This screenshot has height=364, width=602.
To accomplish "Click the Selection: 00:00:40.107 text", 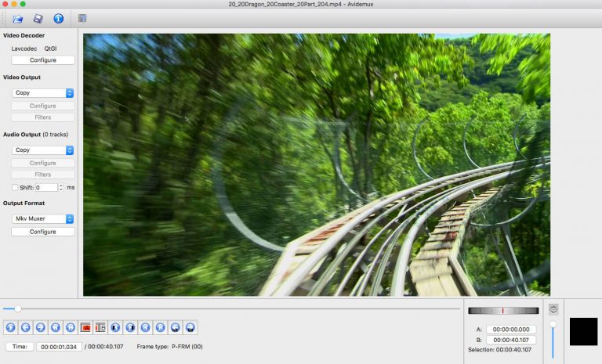I will pyautogui.click(x=499, y=350).
